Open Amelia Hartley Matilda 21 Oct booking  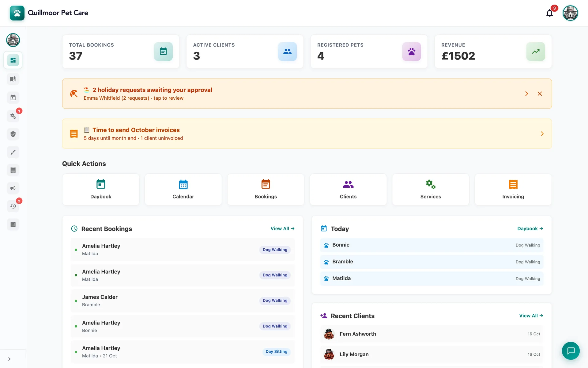pyautogui.click(x=183, y=352)
